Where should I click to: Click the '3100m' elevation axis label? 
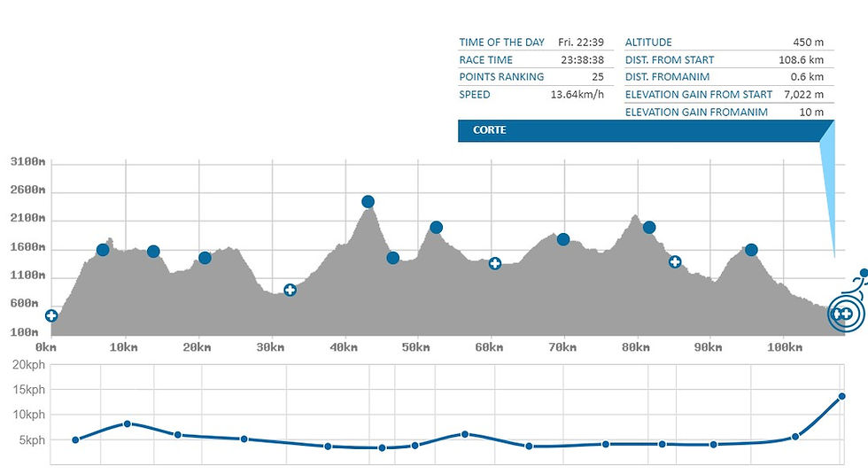pyautogui.click(x=27, y=161)
